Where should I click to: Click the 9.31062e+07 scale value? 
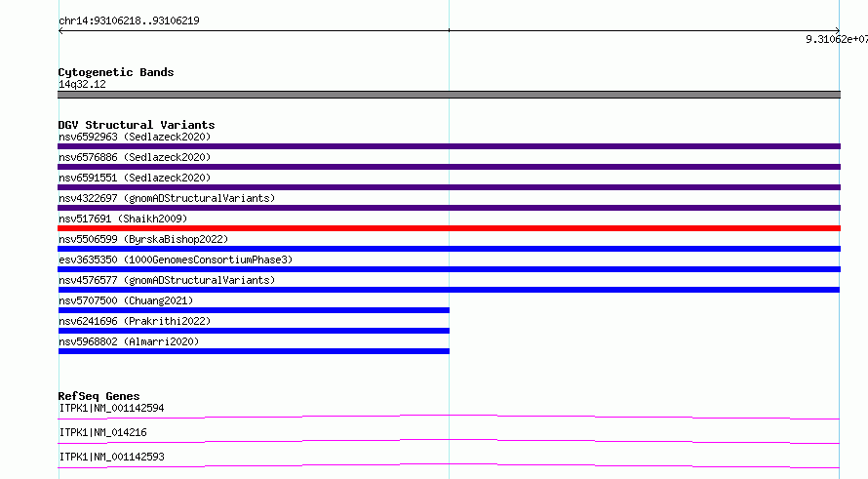point(837,39)
